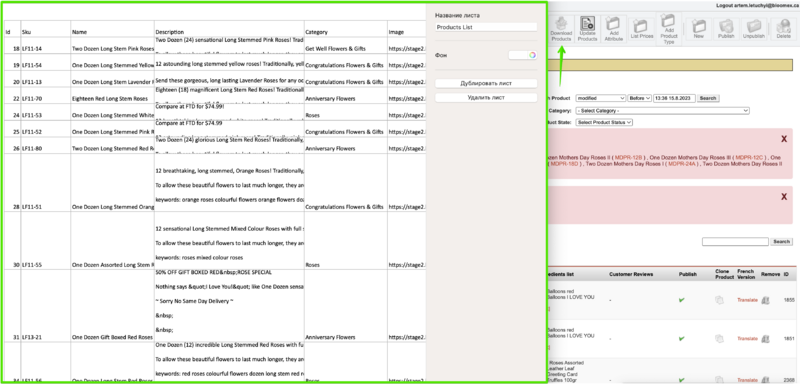Dismiss the lower pink alert with its X
Image resolution: width=800 pixels, height=384 pixels.
(784, 197)
